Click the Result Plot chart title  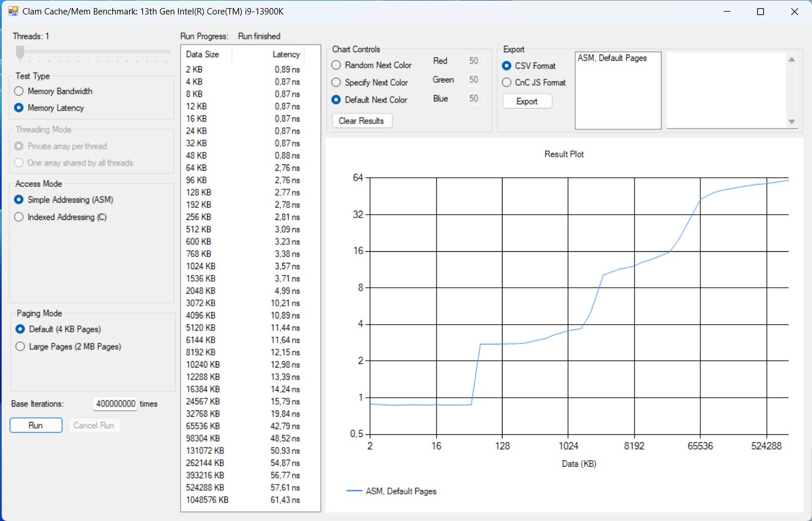tap(564, 154)
